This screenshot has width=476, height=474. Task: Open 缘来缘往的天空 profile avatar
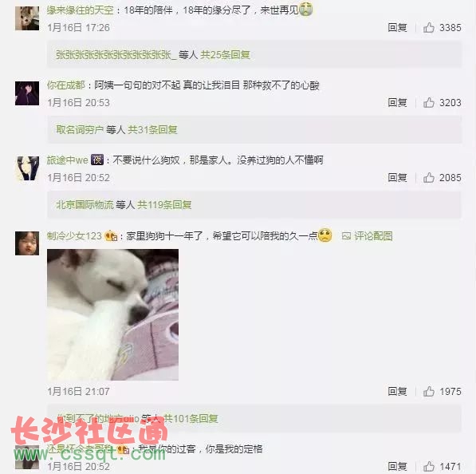pyautogui.click(x=27, y=18)
